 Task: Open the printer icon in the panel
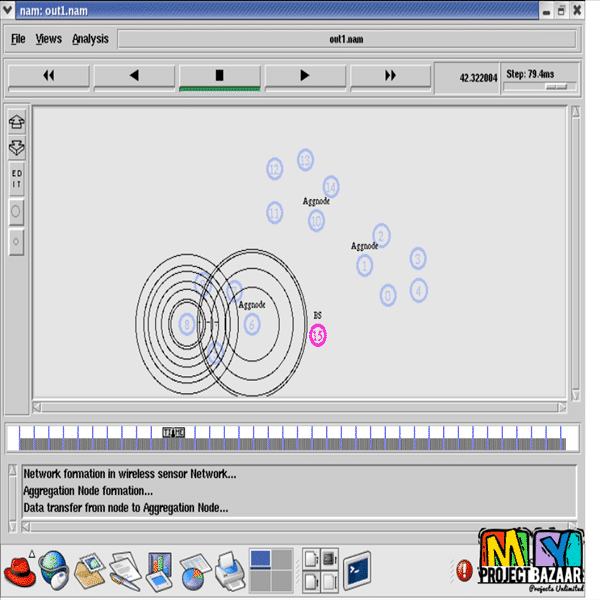226,572
